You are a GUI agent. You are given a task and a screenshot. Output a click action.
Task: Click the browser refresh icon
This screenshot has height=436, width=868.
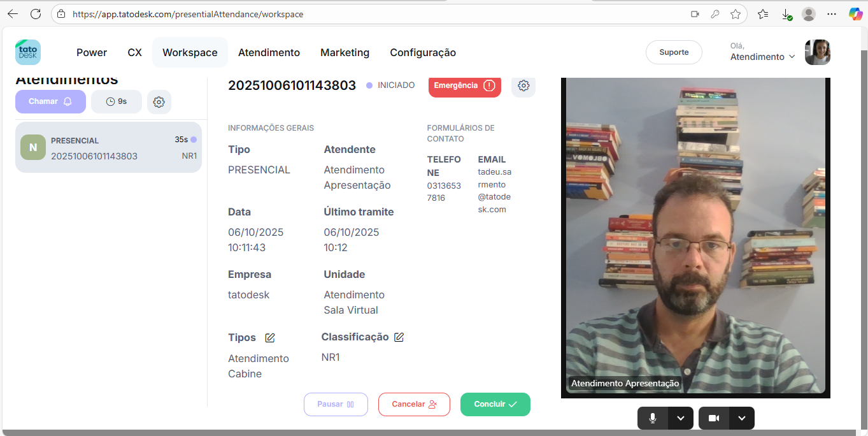36,14
